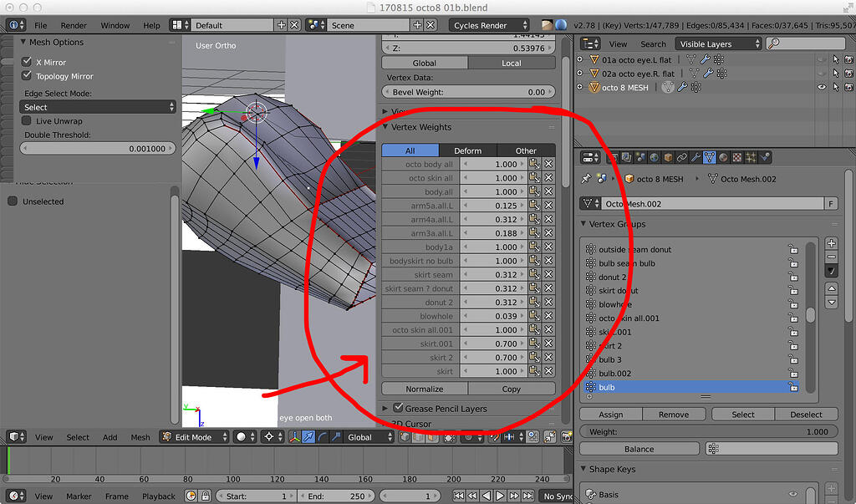856x504 pixels.
Task: Click the Deselect vertex group button
Action: [806, 414]
